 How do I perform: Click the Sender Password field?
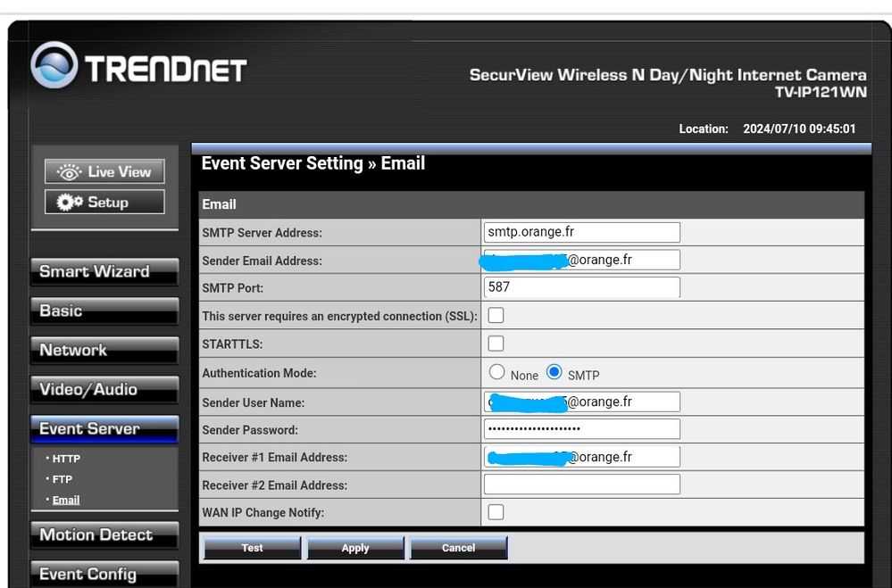click(x=582, y=429)
